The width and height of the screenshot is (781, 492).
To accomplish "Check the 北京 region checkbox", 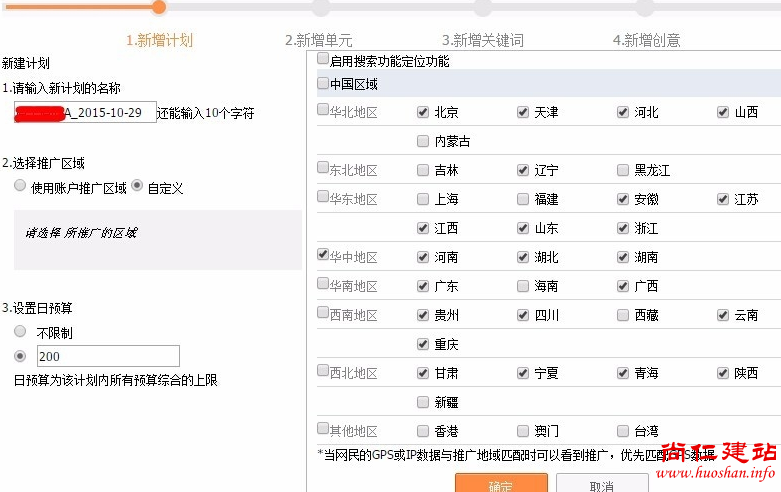I will pyautogui.click(x=423, y=113).
